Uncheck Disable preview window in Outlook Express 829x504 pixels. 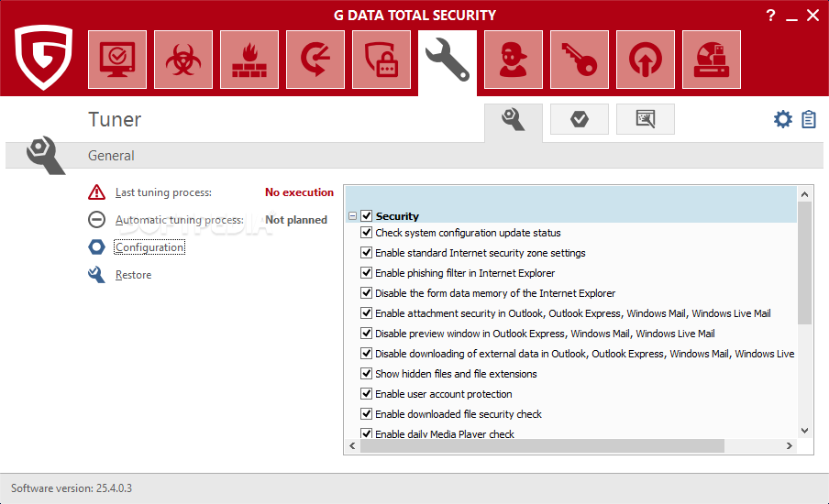click(367, 334)
